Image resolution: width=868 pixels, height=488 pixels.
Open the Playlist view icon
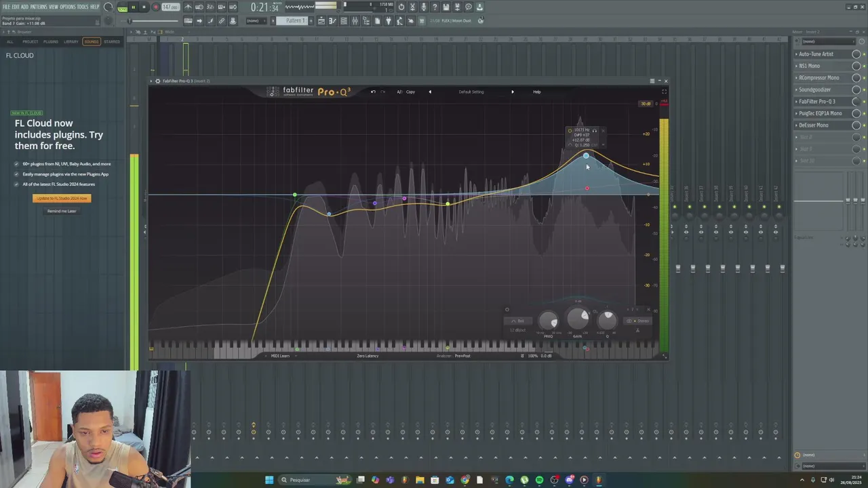[x=321, y=20]
